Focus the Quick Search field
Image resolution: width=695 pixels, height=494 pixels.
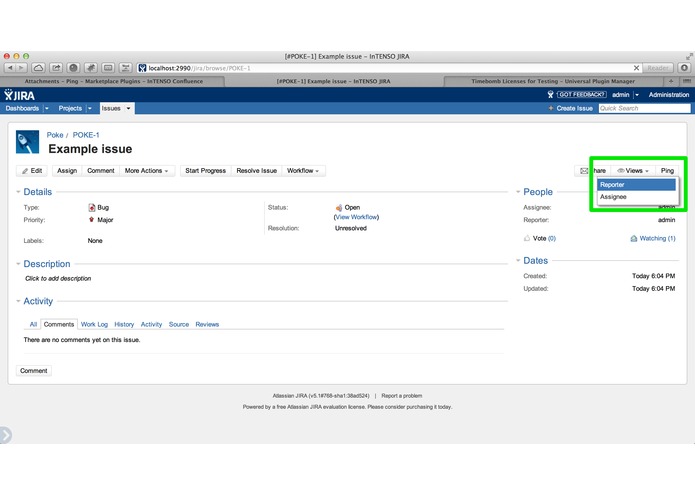(x=644, y=108)
